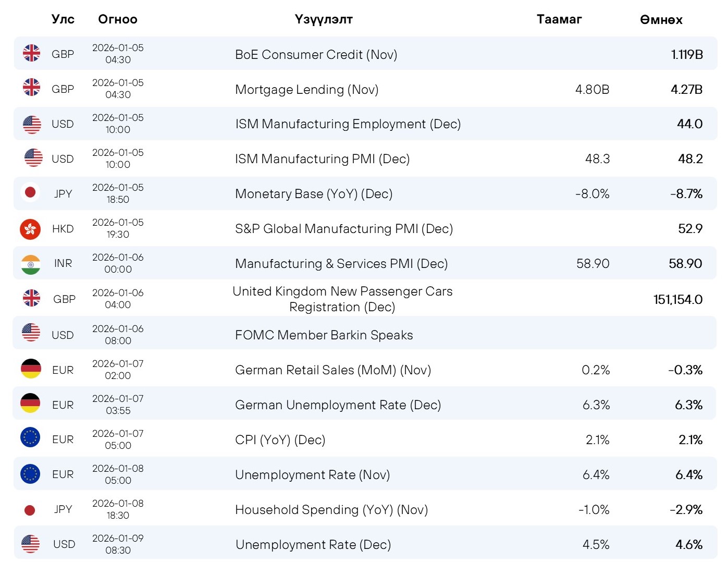Open ISM Manufacturing PMI (Dec) event
This screenshot has width=728, height=575.
coord(322,159)
